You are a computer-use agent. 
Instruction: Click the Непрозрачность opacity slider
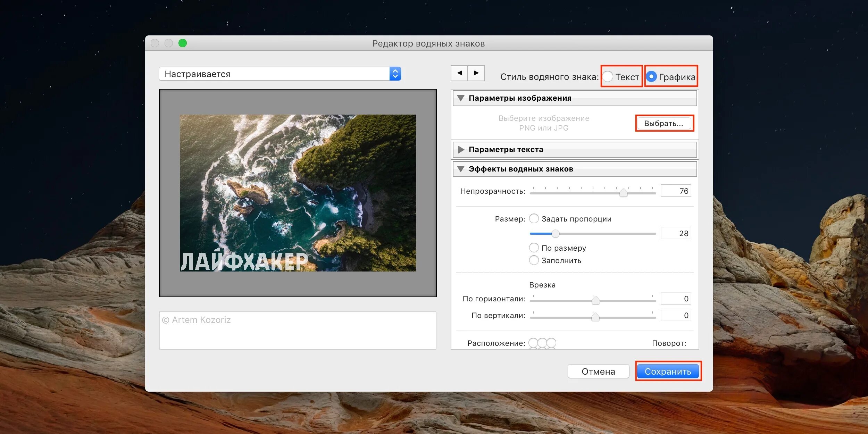593,193
